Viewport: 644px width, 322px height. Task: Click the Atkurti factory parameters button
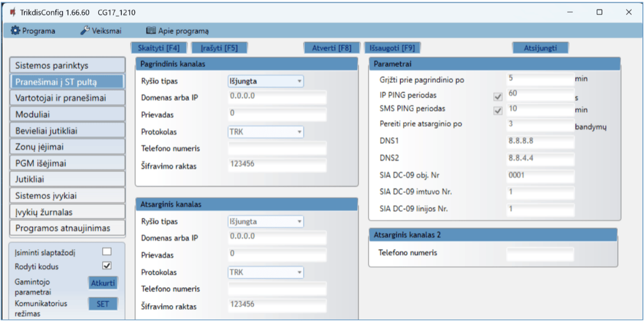point(103,283)
